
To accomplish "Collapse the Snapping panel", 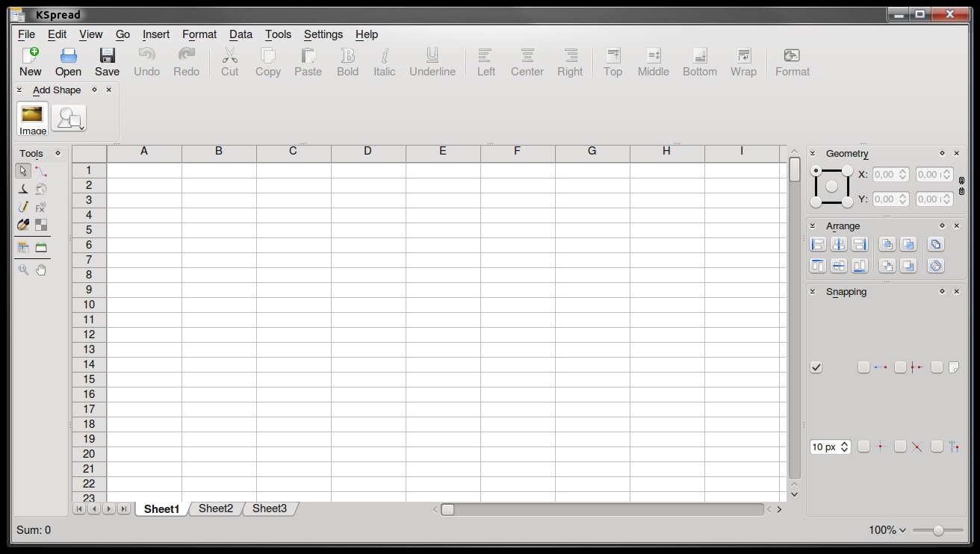I will pos(813,291).
